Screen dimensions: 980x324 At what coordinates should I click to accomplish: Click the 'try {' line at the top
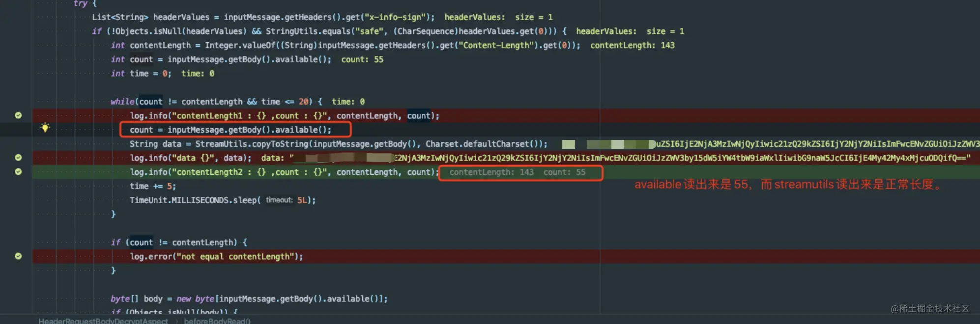point(85,3)
